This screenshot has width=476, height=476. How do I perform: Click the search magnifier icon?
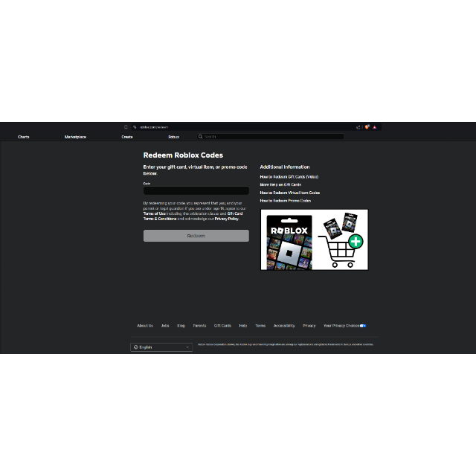coord(200,137)
